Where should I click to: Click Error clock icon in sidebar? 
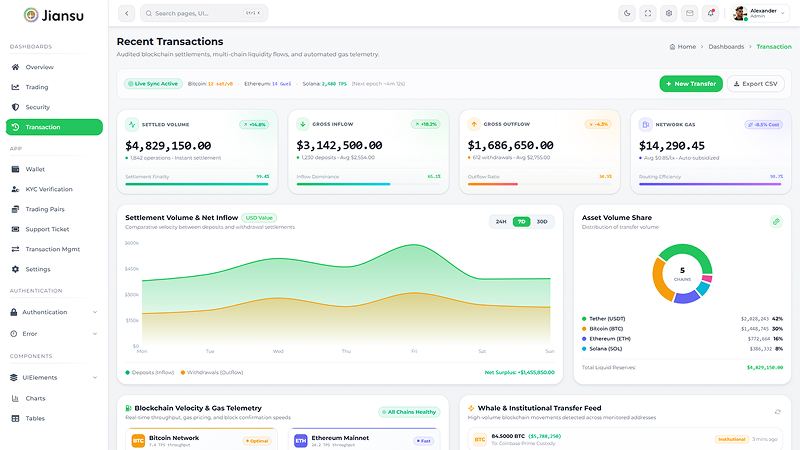tap(14, 334)
